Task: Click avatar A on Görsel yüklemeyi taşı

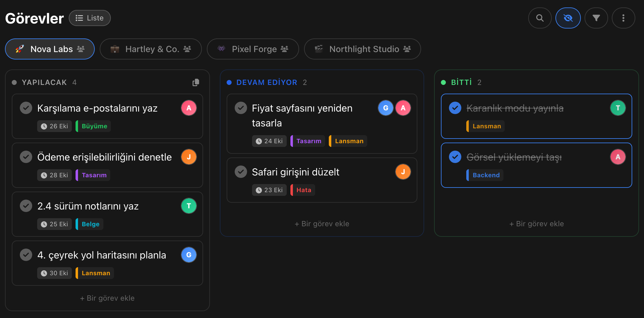Action: [x=618, y=157]
